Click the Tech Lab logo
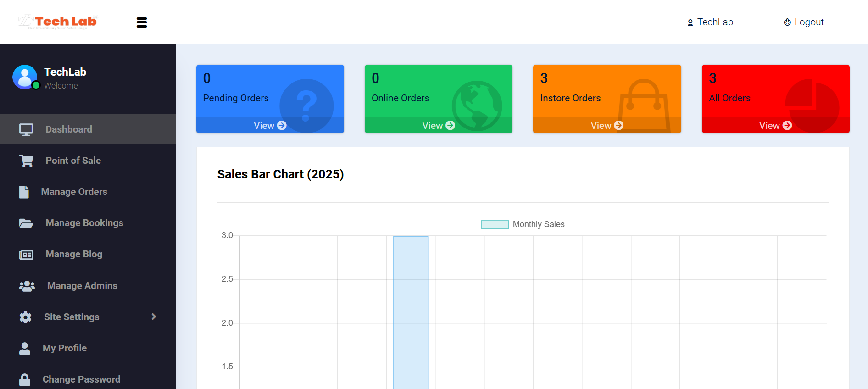 tap(58, 22)
